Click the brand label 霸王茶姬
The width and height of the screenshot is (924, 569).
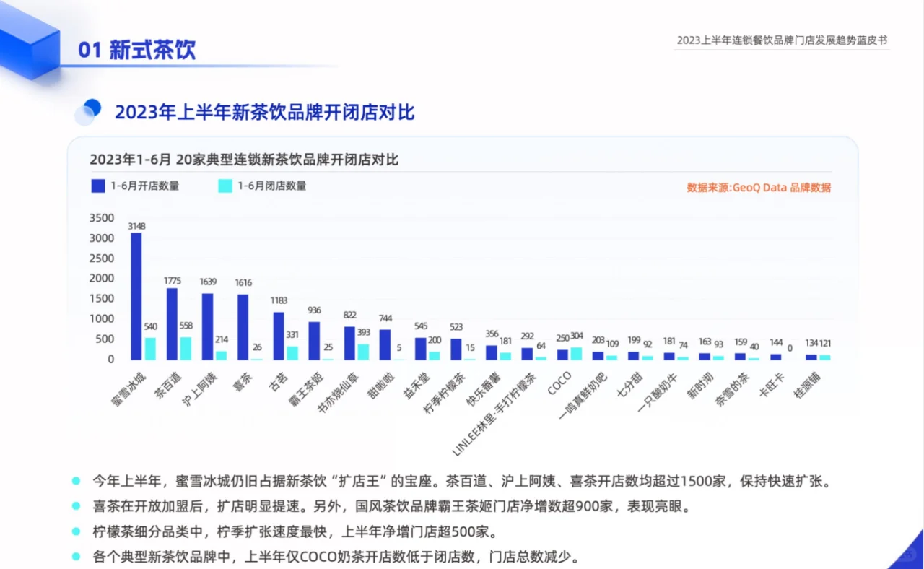[305, 388]
